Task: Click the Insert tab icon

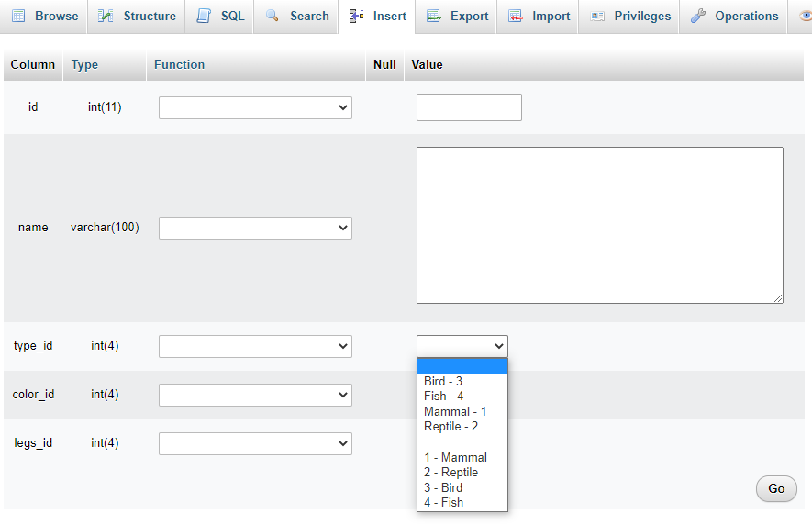Action: tap(356, 17)
